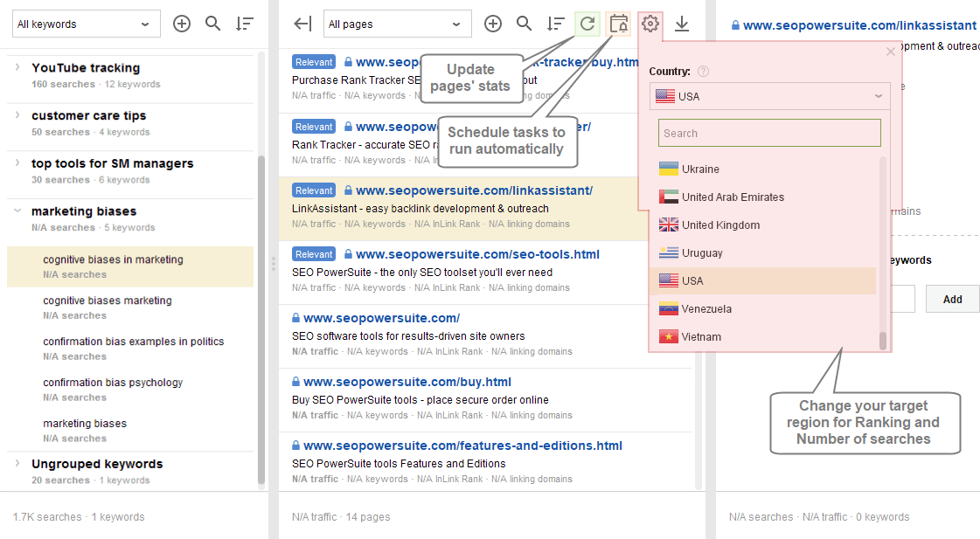Collapse the marketing biases group

tap(17, 211)
